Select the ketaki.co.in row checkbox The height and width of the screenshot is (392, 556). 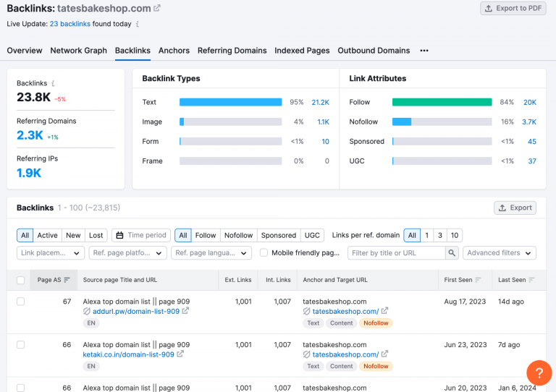(x=20, y=344)
